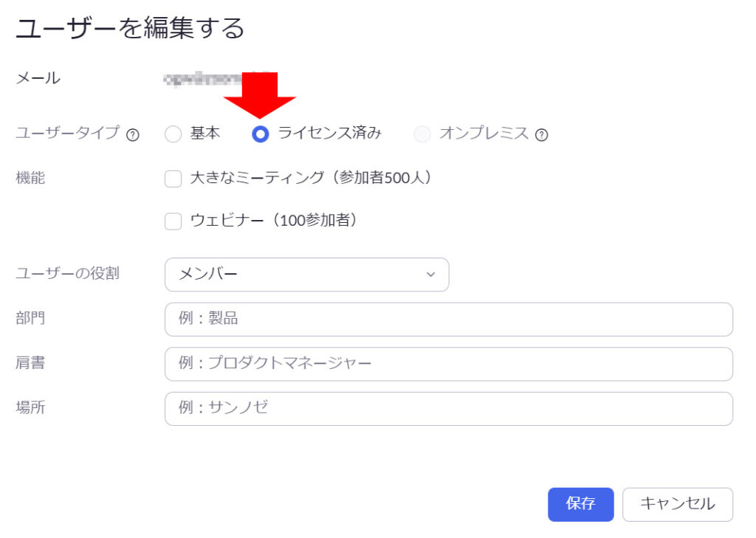Click the 機能 section label
Screen dimensions: 756x538
pos(30,178)
